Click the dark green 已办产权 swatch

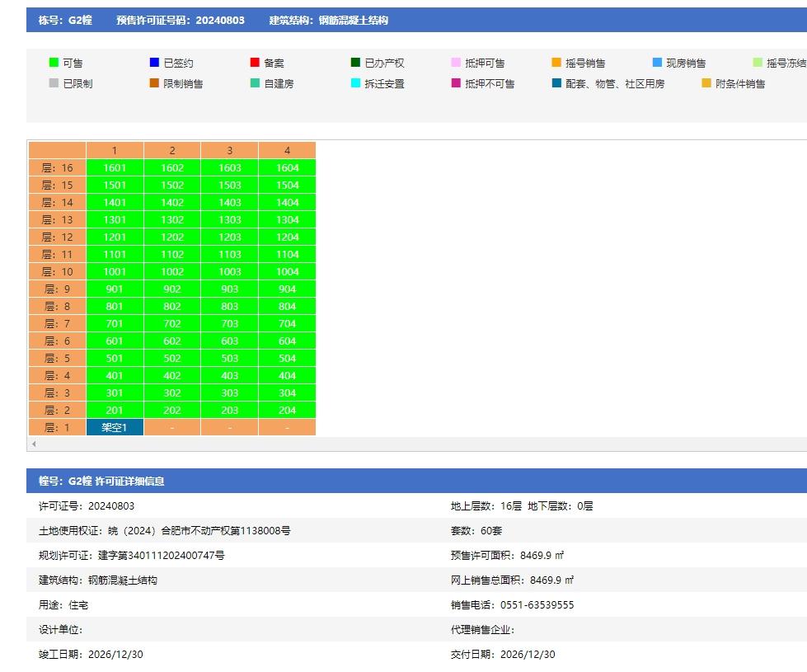[x=355, y=63]
